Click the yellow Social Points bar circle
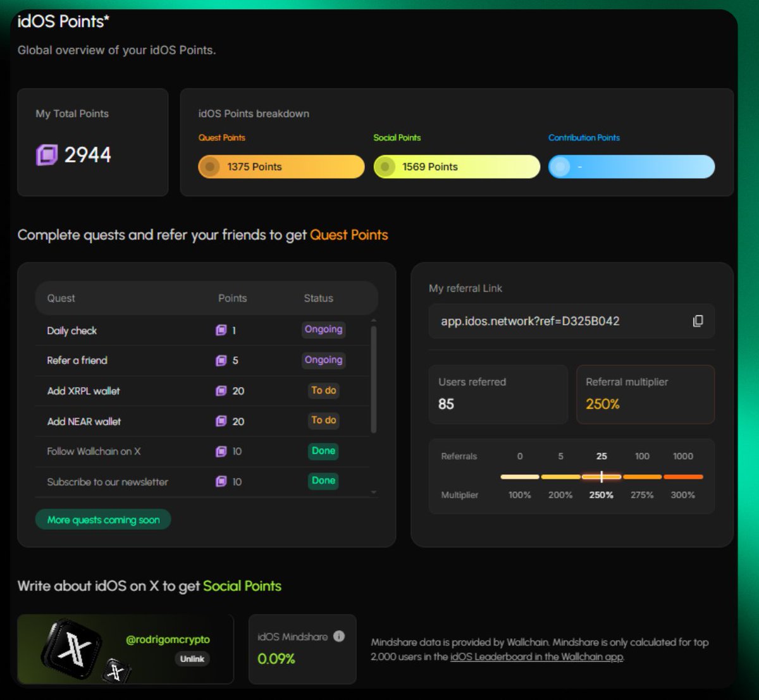This screenshot has height=700, width=759. (x=384, y=167)
